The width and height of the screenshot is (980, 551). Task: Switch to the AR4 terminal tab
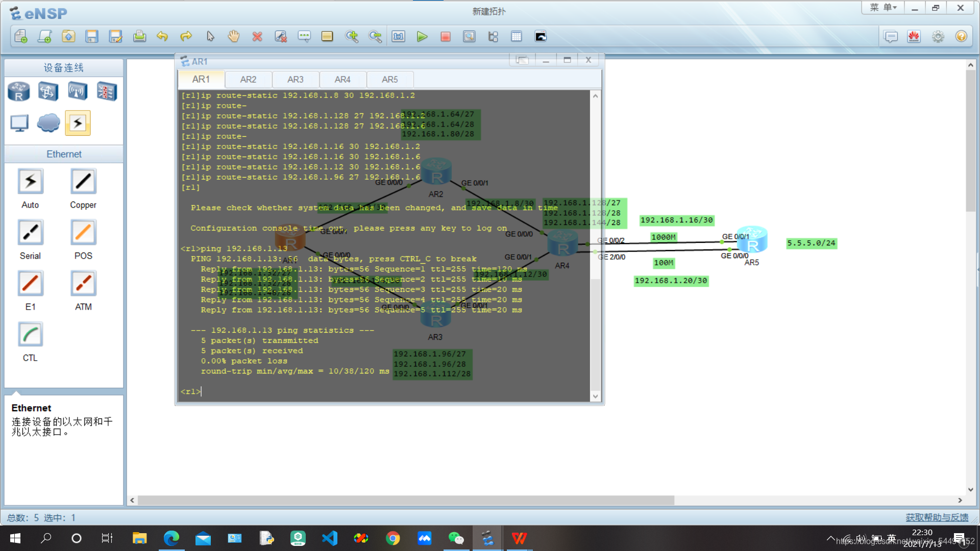(x=342, y=80)
